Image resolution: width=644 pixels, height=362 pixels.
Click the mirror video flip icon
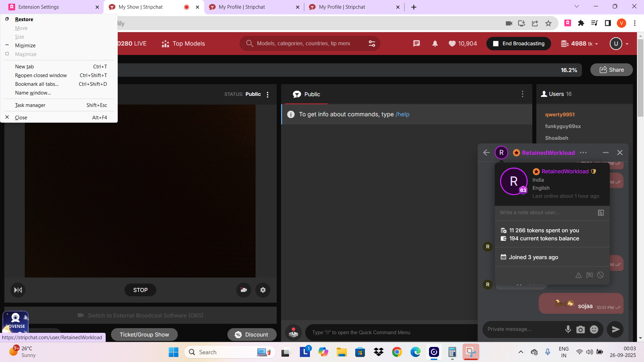pos(18,290)
